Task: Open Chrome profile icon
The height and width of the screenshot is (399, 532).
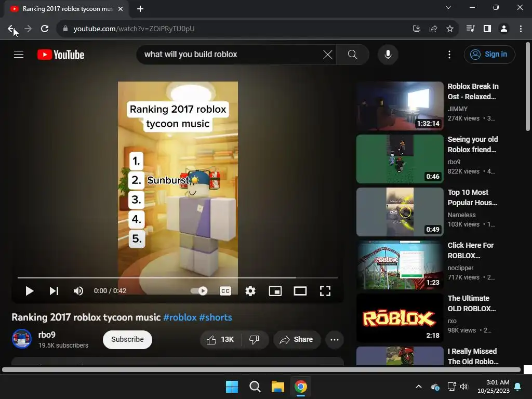Action: point(504,29)
